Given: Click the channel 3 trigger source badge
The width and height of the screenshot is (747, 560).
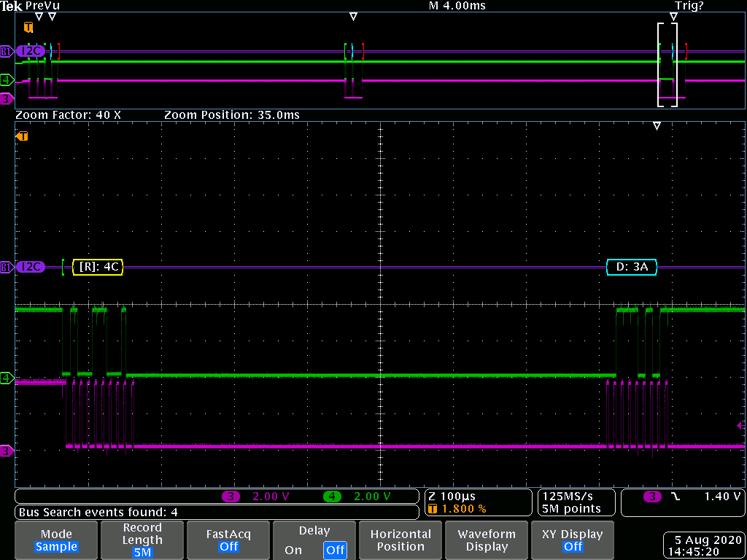Looking at the screenshot, I should point(652,496).
